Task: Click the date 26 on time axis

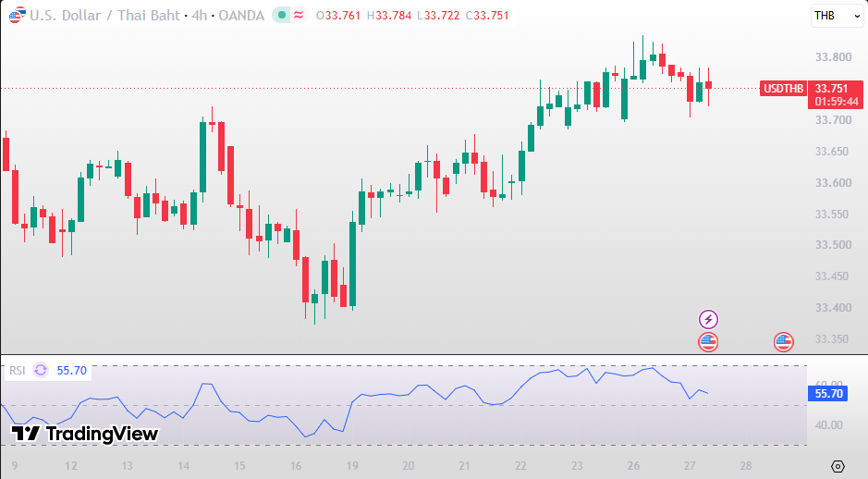Action: pyautogui.click(x=633, y=466)
